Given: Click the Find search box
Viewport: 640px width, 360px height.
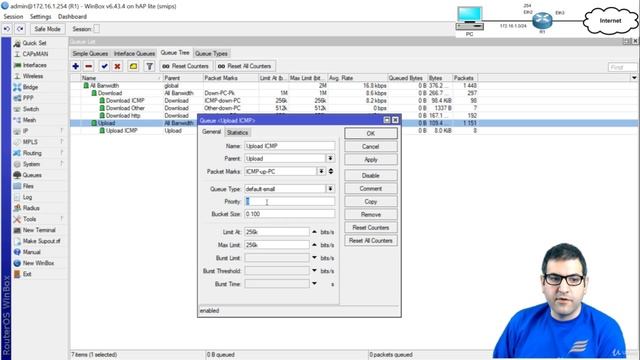Looking at the screenshot, I should 622,67.
